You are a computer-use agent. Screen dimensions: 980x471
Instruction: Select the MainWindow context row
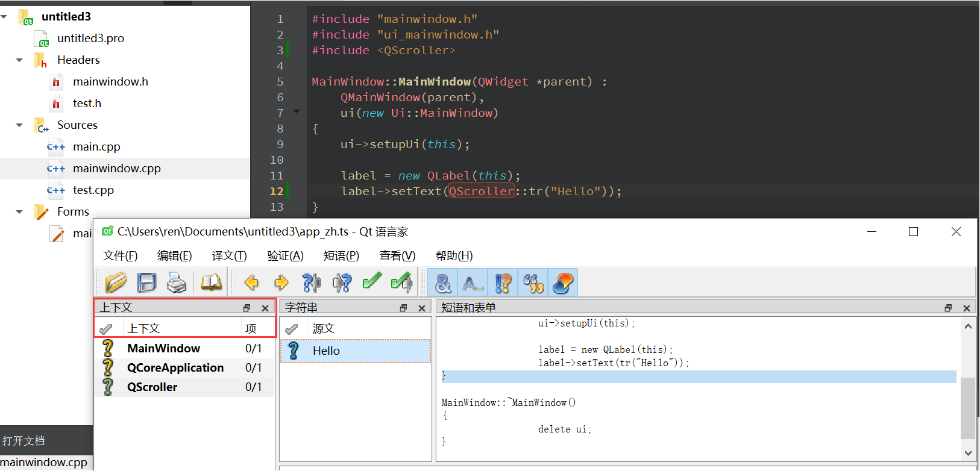tap(184, 348)
